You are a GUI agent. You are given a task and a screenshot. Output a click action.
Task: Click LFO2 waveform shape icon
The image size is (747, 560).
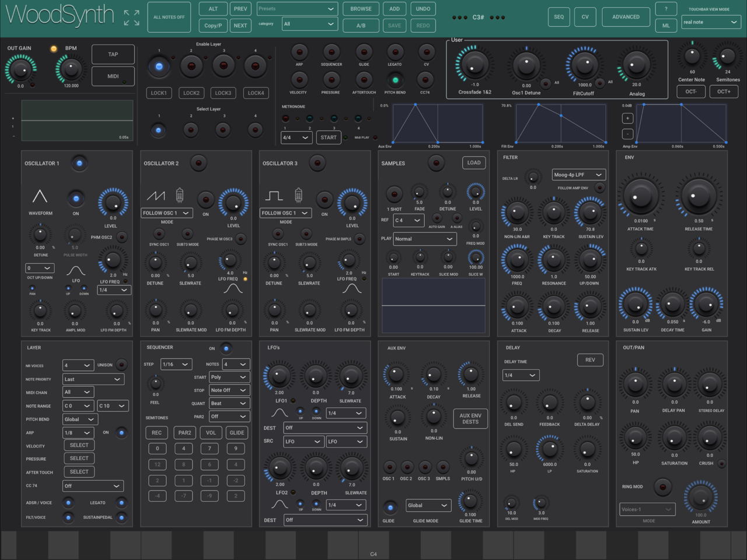pos(280,504)
